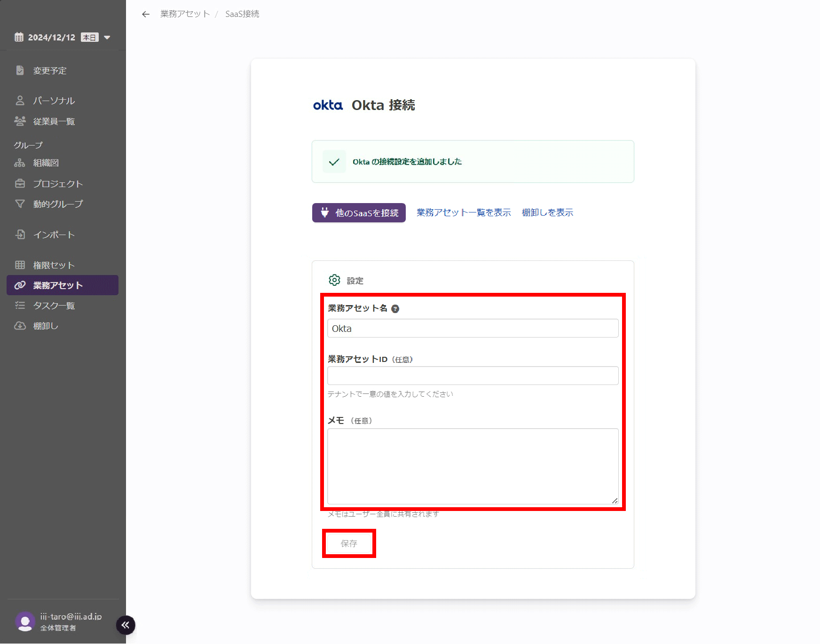Viewport: 820px width, 644px height.
Task: Go to 従業員一覧 page
Action: [x=54, y=121]
